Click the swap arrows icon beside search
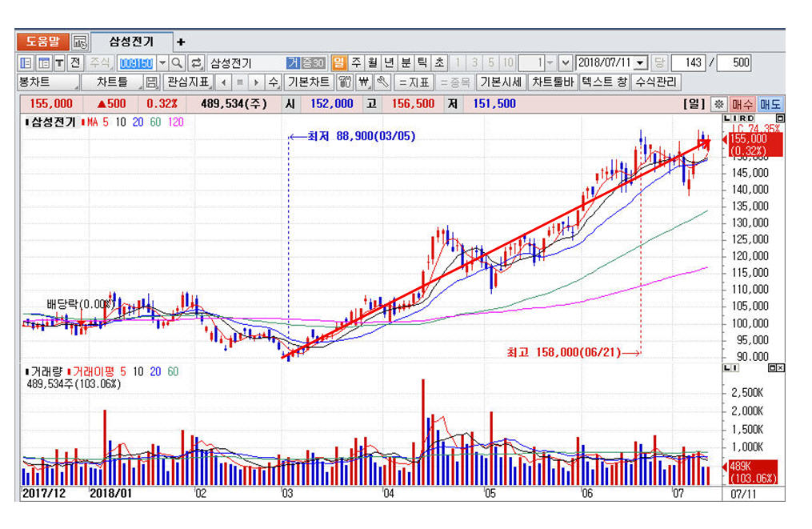This screenshot has height=529, width=812. tap(196, 62)
